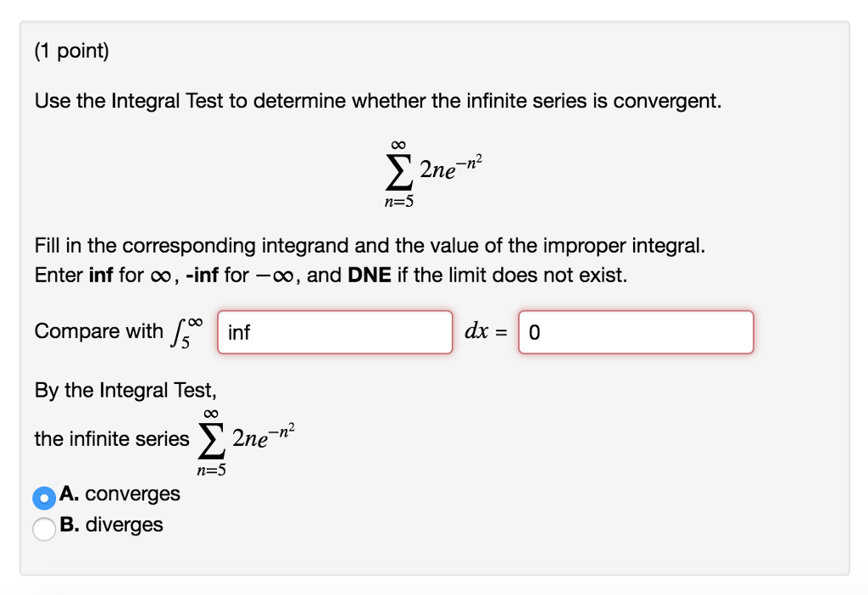This screenshot has width=868, height=595.
Task: Click the Compare with label
Action: (x=96, y=331)
